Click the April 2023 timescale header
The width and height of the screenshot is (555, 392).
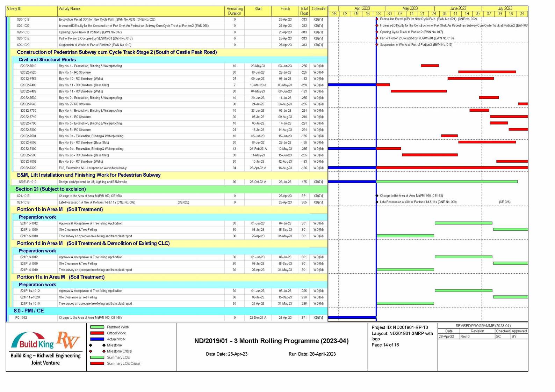coord(362,8)
